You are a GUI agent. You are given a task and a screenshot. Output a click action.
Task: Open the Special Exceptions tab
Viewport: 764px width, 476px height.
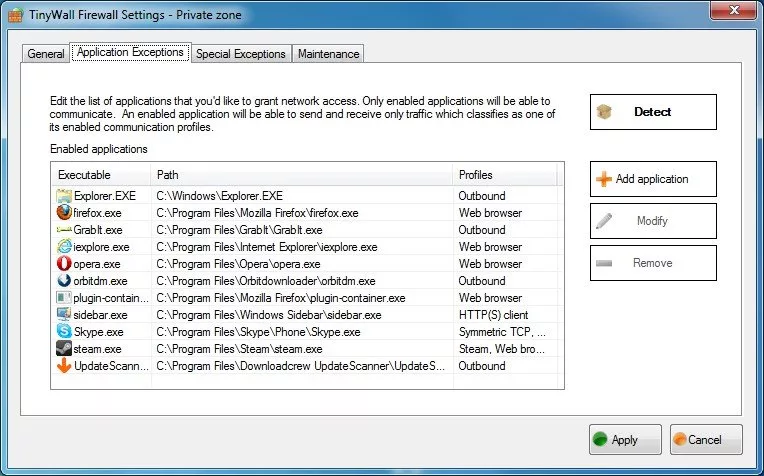point(241,54)
